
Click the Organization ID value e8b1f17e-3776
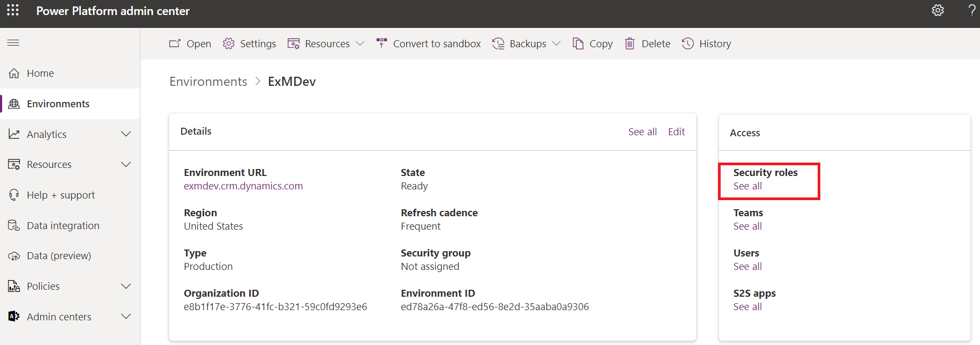[275, 307]
